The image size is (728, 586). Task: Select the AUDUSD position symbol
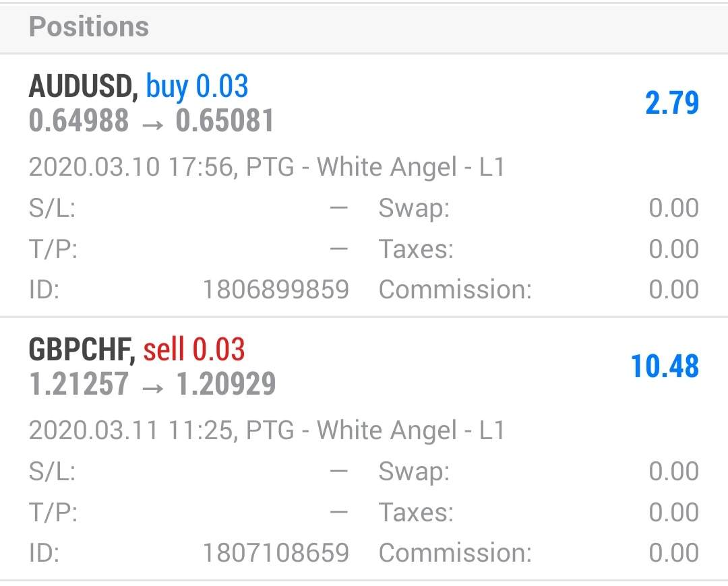coord(83,87)
